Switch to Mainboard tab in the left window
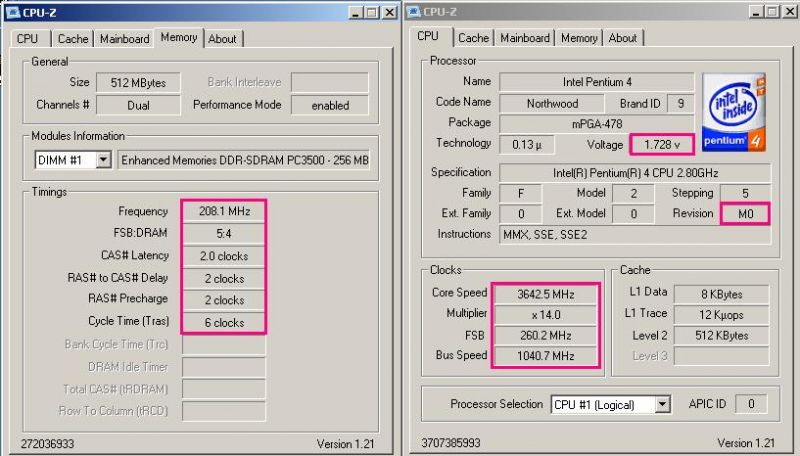This screenshot has width=800, height=456. [x=124, y=39]
